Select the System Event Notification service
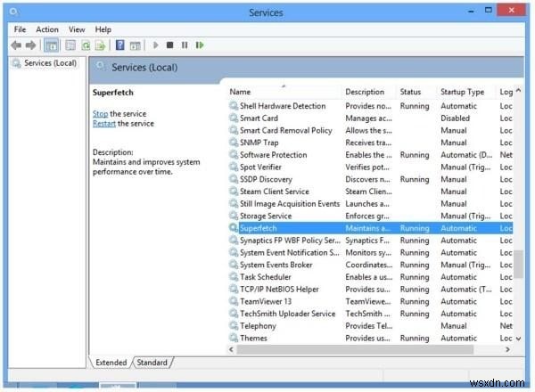Screen dimensions: 535x392 point(371,253)
